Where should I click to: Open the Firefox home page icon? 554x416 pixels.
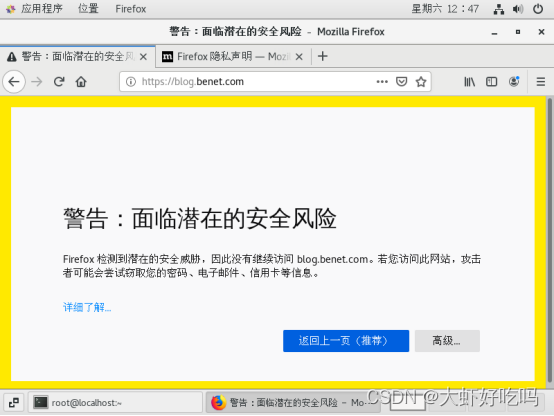81,82
